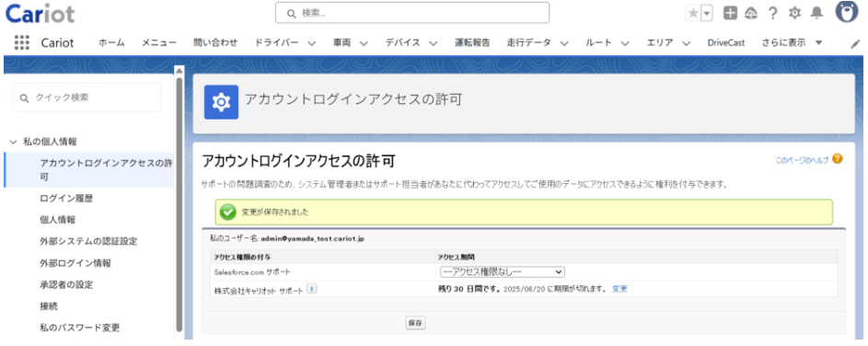The image size is (868, 346).
Task: Click the 保存 button
Action: click(x=415, y=323)
